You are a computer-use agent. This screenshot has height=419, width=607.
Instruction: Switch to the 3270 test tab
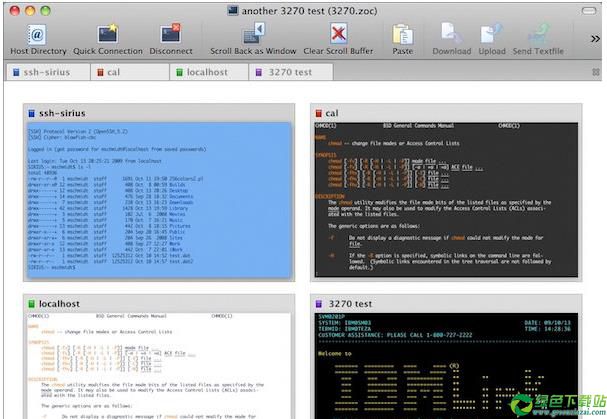click(291, 72)
